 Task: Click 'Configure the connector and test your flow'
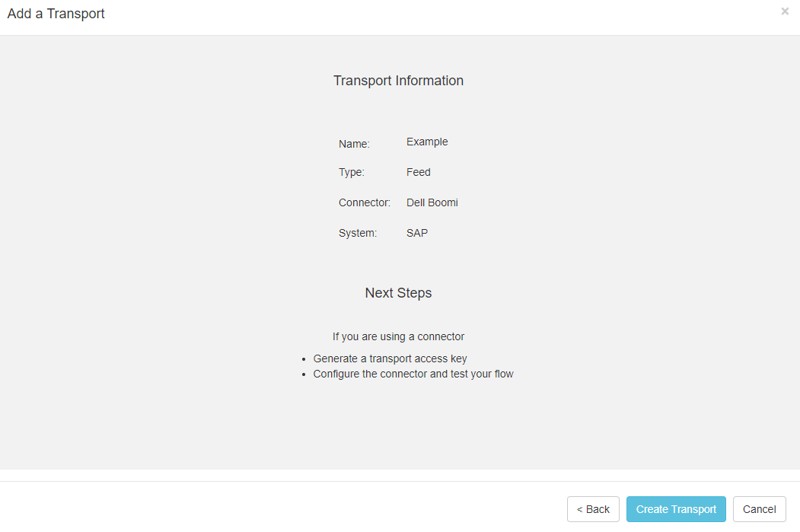tap(413, 374)
